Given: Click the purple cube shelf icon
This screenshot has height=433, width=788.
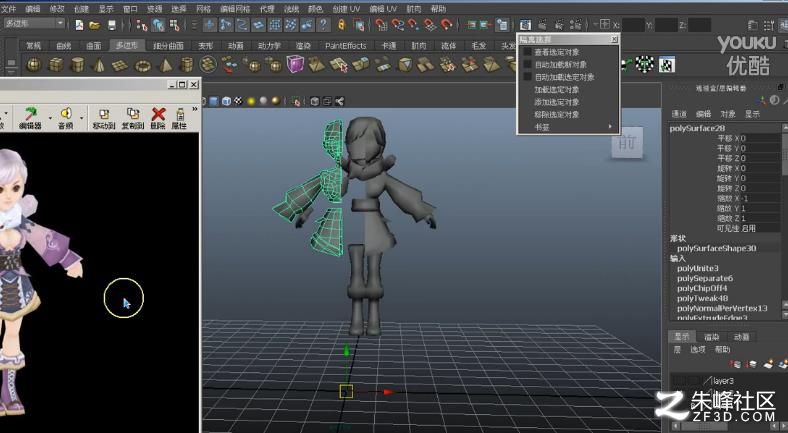Looking at the screenshot, I should 295,64.
